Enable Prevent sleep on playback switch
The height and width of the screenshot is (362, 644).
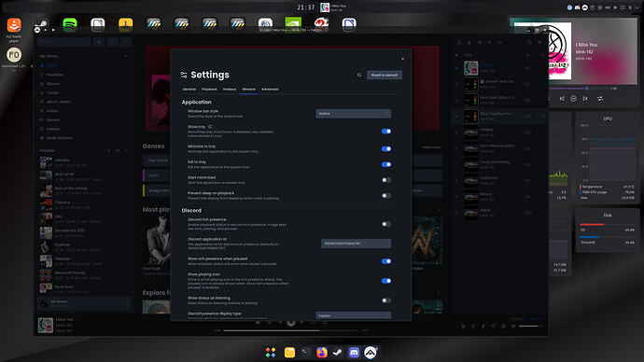386,196
